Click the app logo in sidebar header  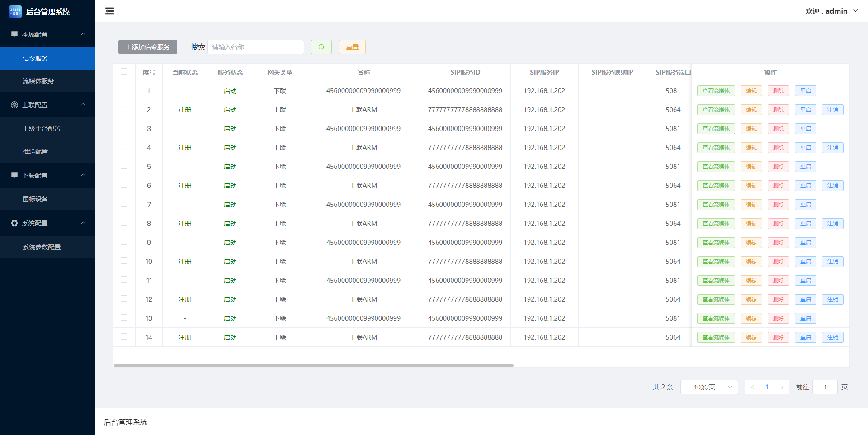(x=15, y=12)
